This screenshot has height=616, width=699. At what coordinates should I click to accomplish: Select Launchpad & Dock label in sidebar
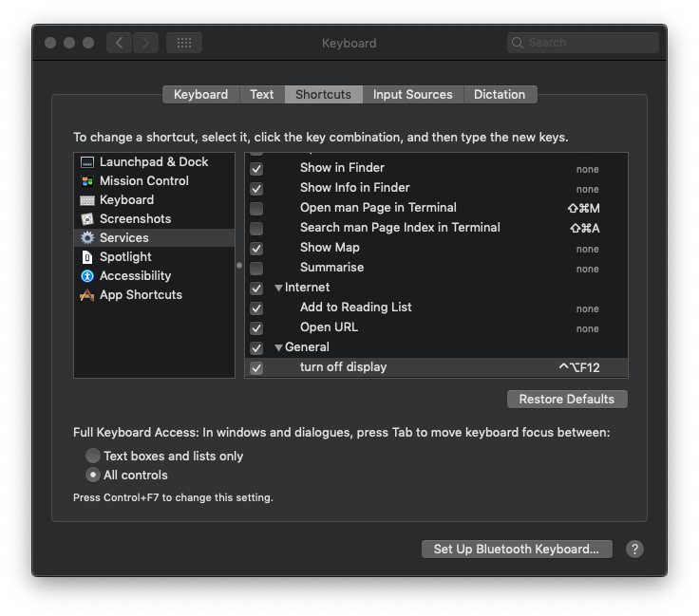(x=154, y=162)
